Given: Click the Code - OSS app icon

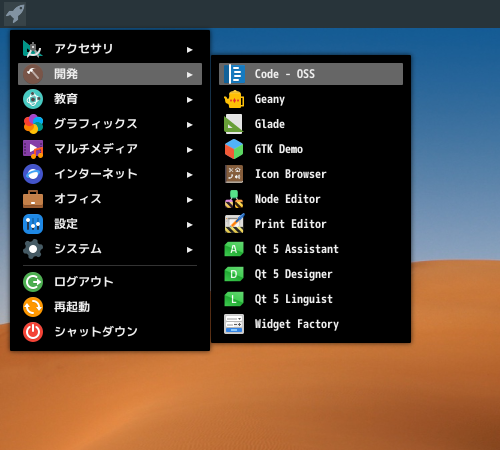Looking at the screenshot, I should click(234, 74).
